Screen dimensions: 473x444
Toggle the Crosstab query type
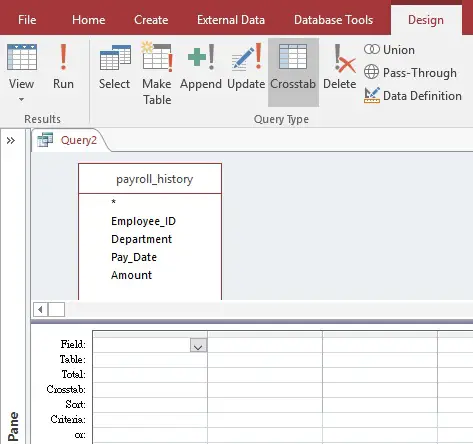pos(293,72)
